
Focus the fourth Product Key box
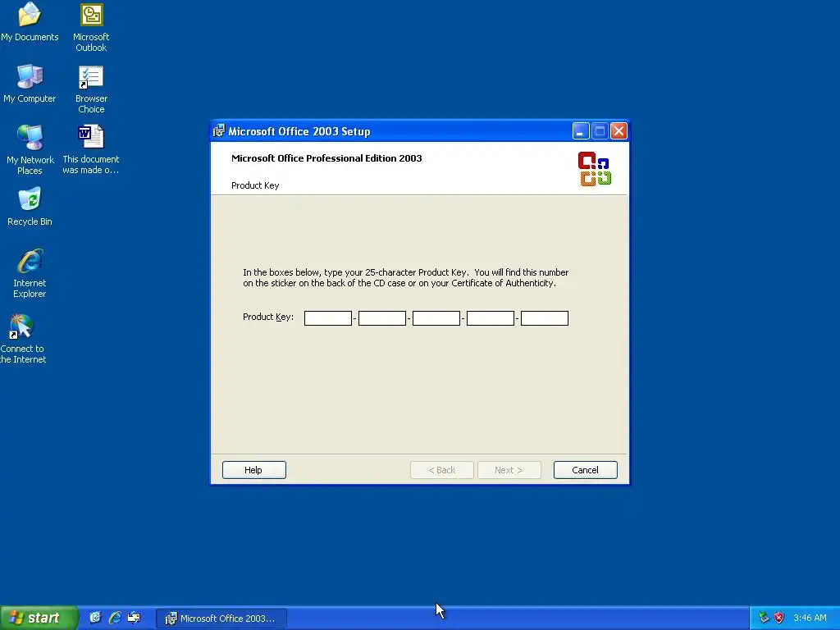(491, 318)
